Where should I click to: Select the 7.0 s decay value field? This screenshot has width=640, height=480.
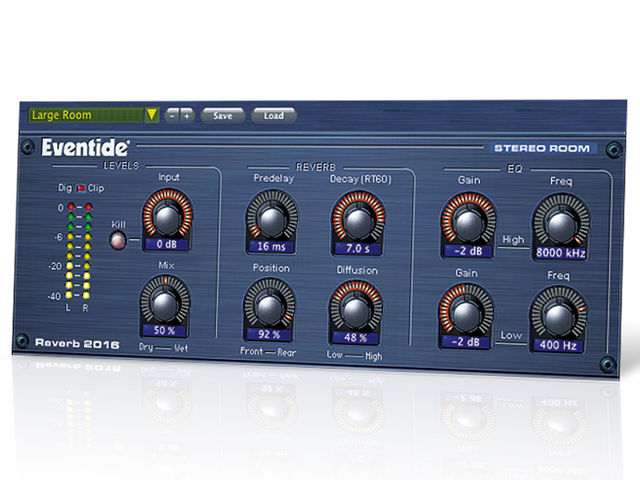pos(358,249)
